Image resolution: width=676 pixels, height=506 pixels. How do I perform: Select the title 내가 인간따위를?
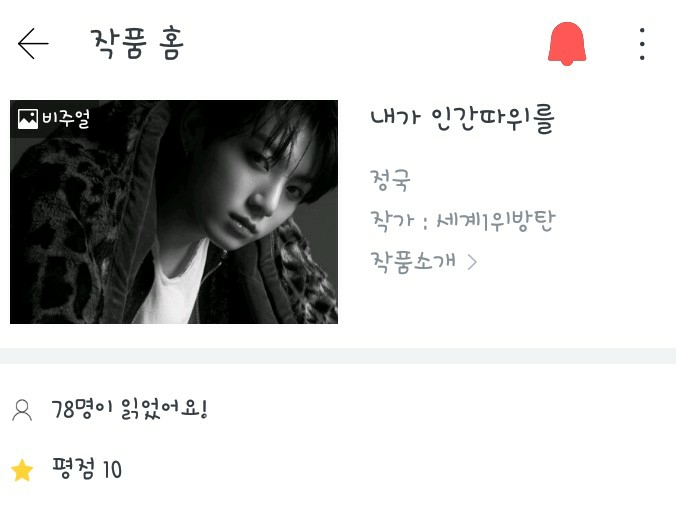point(462,120)
